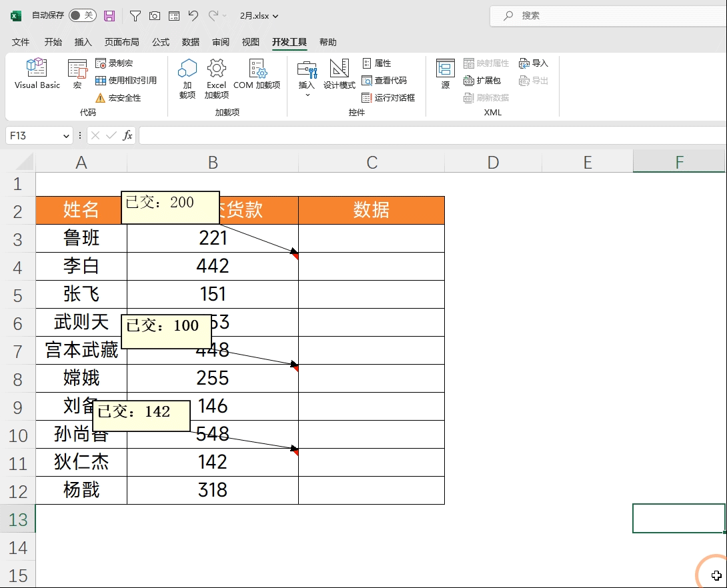
Task: Toggle 使用相对引用 relative references
Action: click(x=126, y=81)
